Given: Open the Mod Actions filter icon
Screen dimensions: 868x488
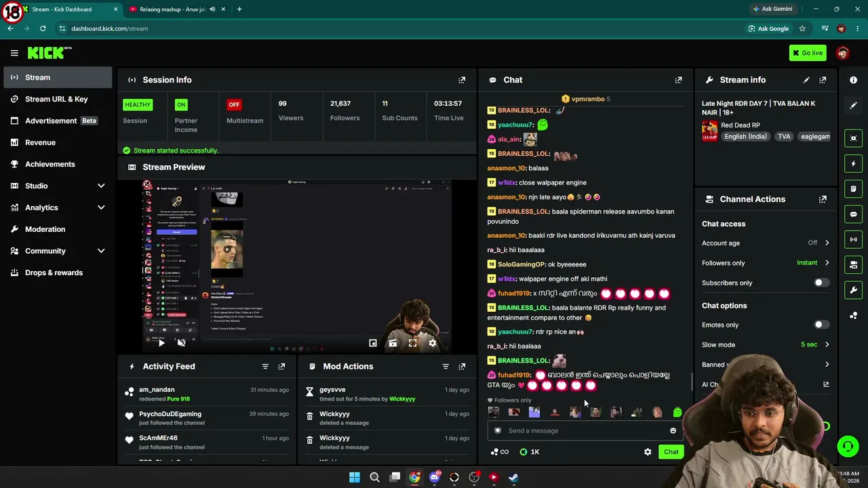Looking at the screenshot, I should 446,367.
